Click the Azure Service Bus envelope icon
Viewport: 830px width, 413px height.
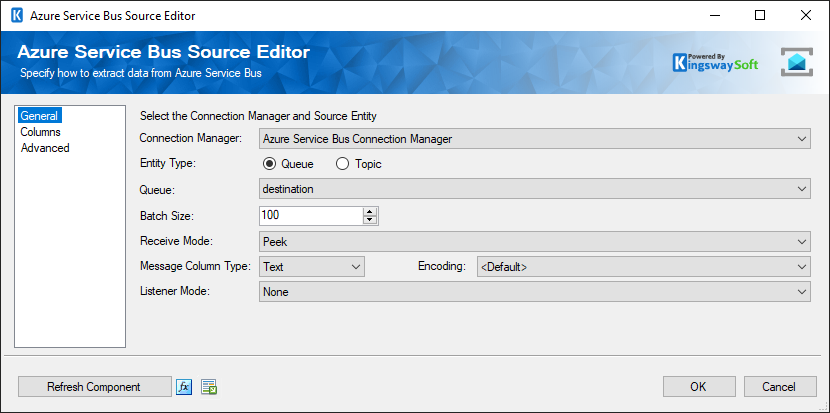click(x=797, y=62)
